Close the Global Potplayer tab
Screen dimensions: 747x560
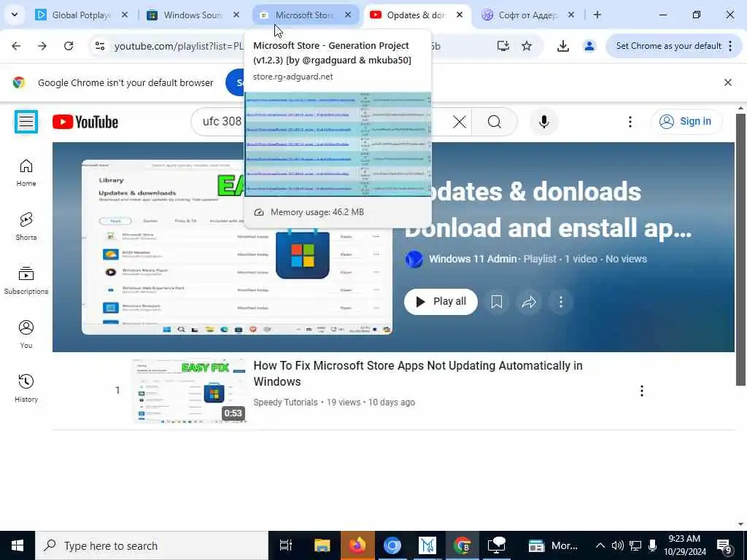(x=124, y=15)
